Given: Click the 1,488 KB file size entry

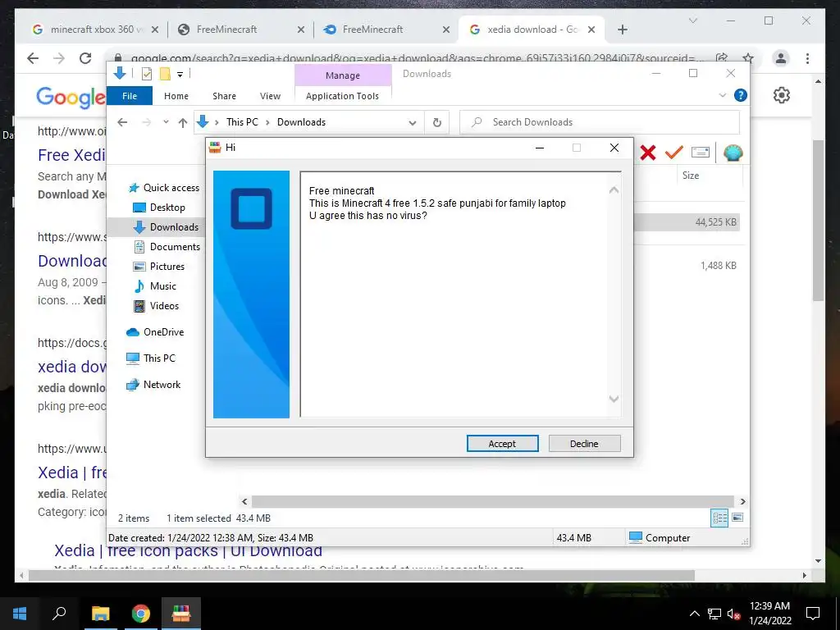Looking at the screenshot, I should 718,266.
